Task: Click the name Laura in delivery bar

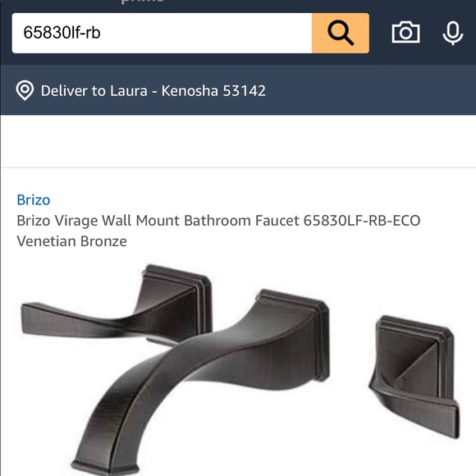Action: point(128,91)
